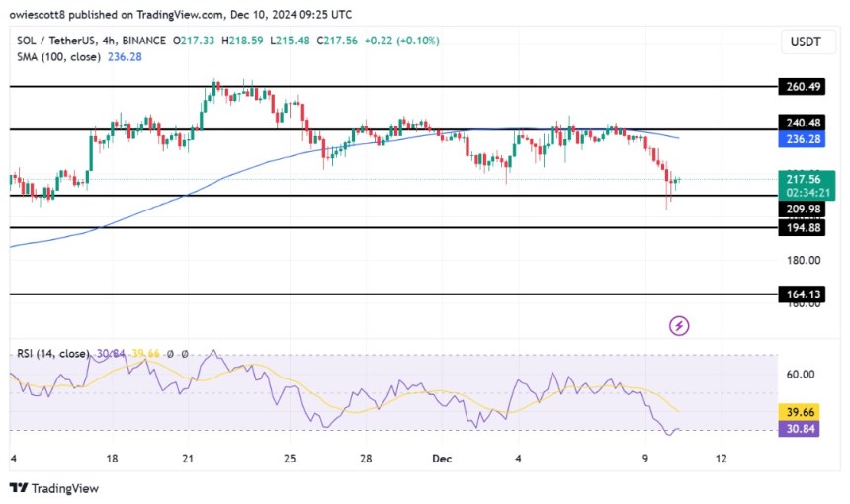Click the green 217.56 current price tag
This screenshot has width=850, height=504.
coord(807,186)
